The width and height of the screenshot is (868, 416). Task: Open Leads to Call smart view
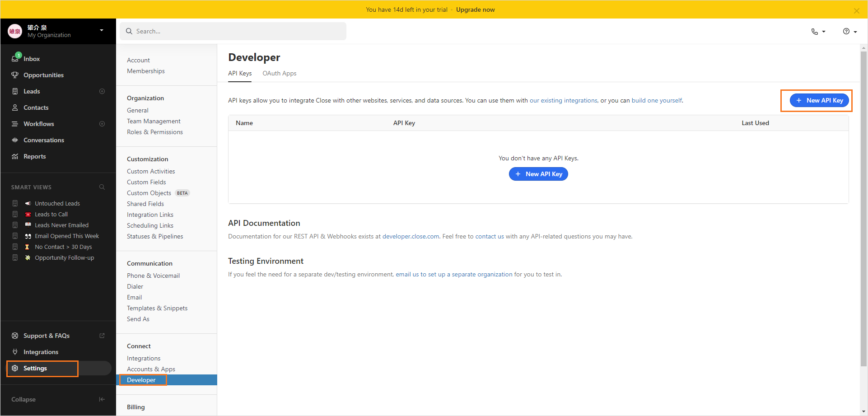pyautogui.click(x=51, y=214)
